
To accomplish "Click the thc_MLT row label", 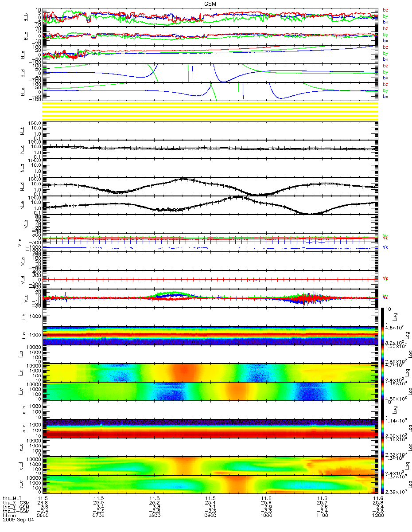I will [x=12, y=499].
